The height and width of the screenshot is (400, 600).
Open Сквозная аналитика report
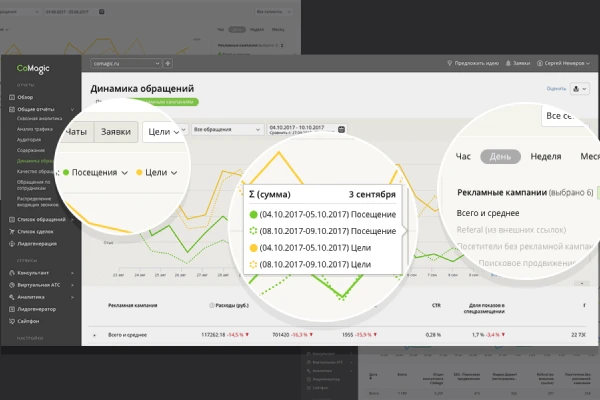pos(39,119)
